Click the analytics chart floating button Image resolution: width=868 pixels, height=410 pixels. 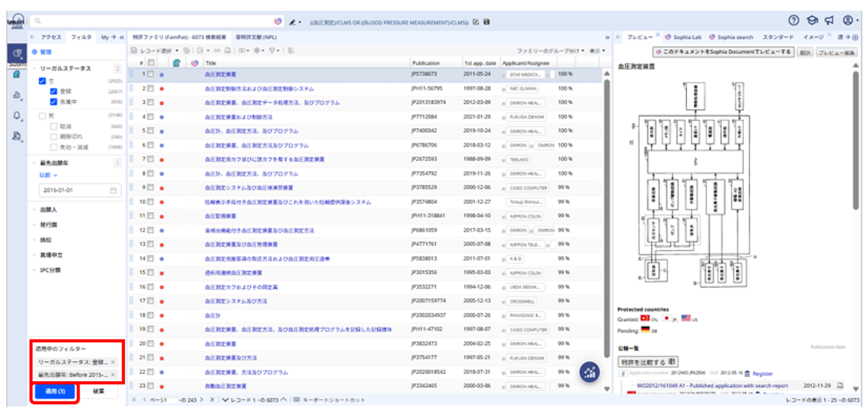click(589, 372)
